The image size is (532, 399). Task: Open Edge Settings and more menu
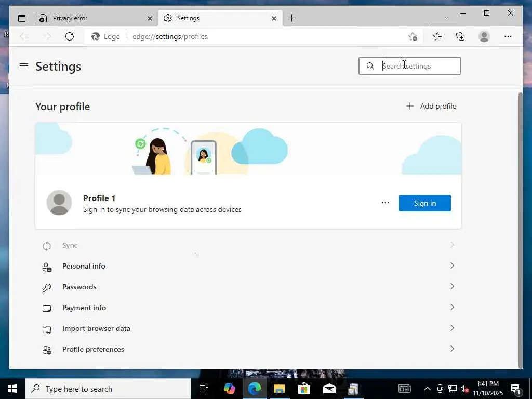[508, 37]
